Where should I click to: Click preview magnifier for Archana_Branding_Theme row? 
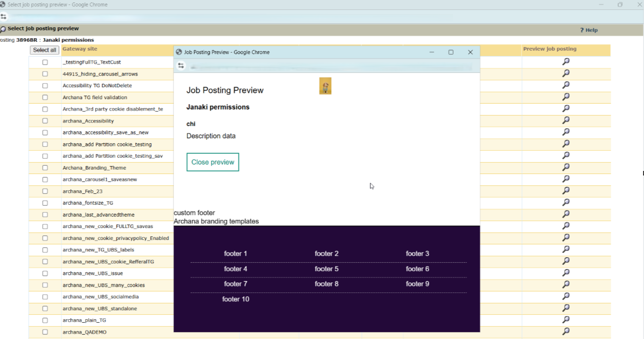point(566,168)
